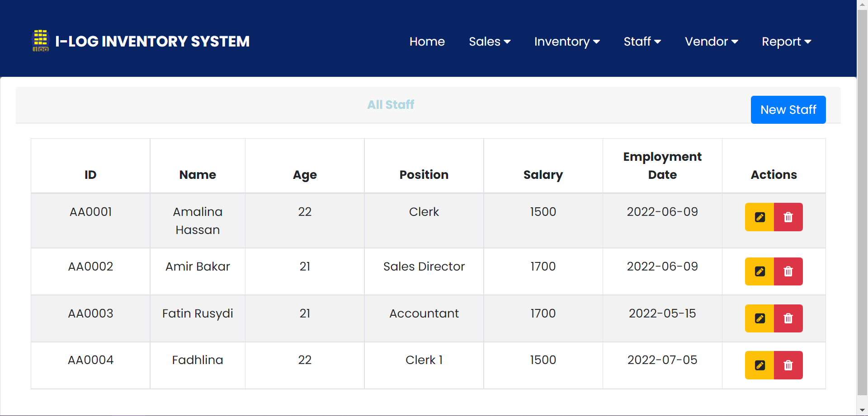Open the Sales dropdown menu
This screenshot has width=868, height=416.
coord(490,42)
